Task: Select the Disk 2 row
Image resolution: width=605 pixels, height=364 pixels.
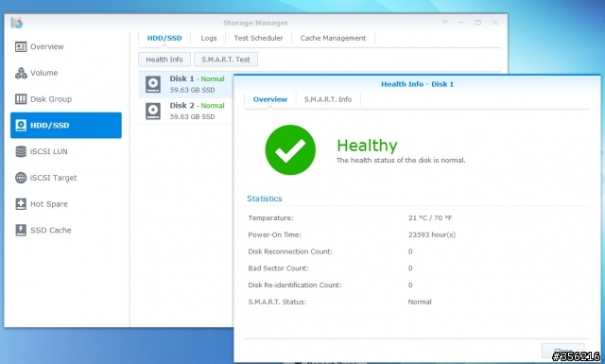Action: (186, 112)
